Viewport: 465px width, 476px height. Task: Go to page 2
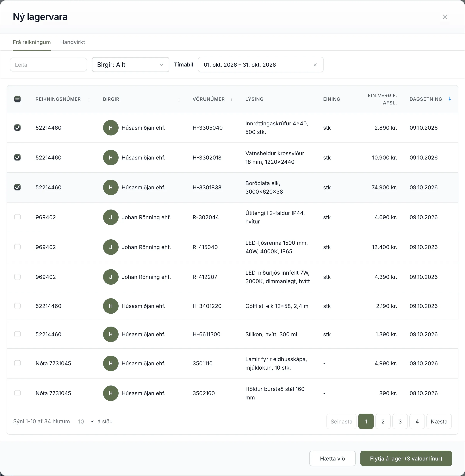[383, 422]
